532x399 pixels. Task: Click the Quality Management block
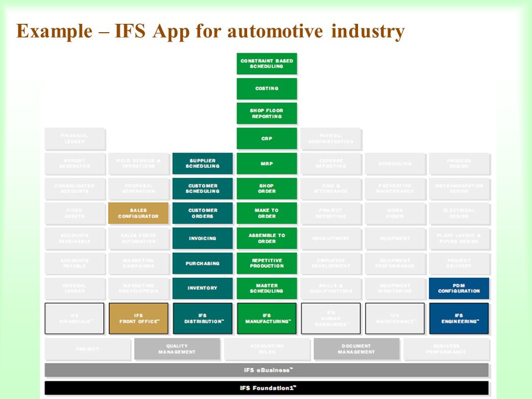(x=177, y=349)
